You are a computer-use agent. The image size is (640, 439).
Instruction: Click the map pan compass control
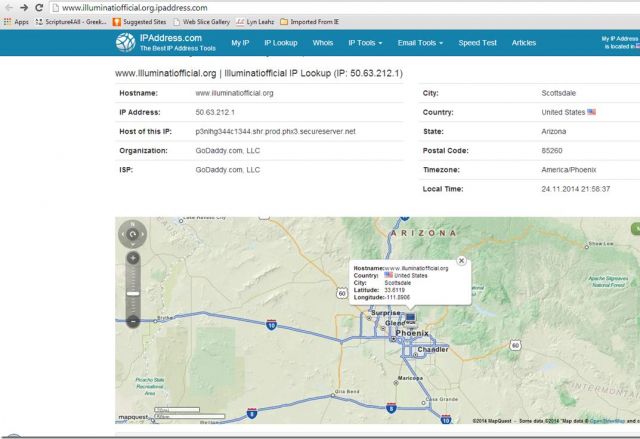[x=133, y=234]
